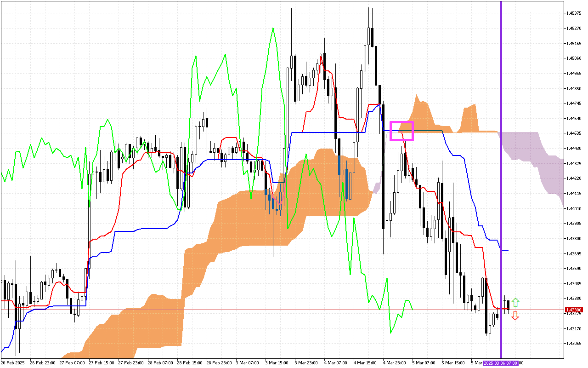The image size is (588, 368).
Task: Click the 5 Mar 07:00 time label
Action: coord(424,363)
